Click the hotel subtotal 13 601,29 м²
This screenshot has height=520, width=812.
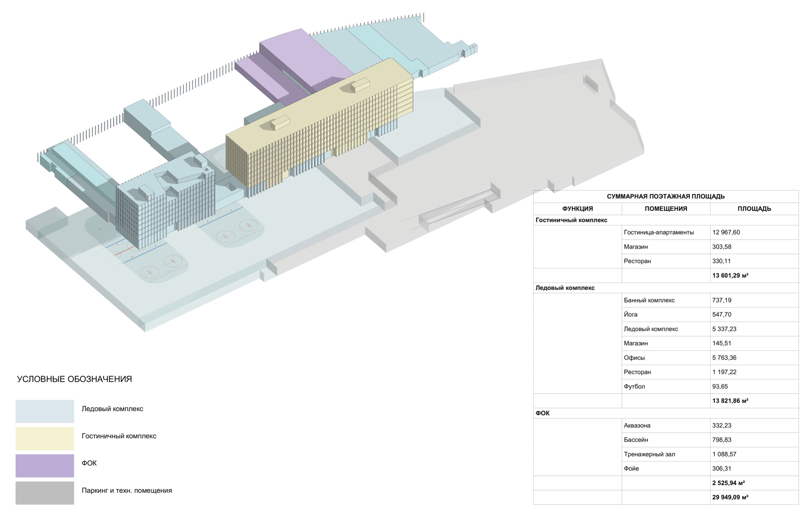(x=730, y=276)
